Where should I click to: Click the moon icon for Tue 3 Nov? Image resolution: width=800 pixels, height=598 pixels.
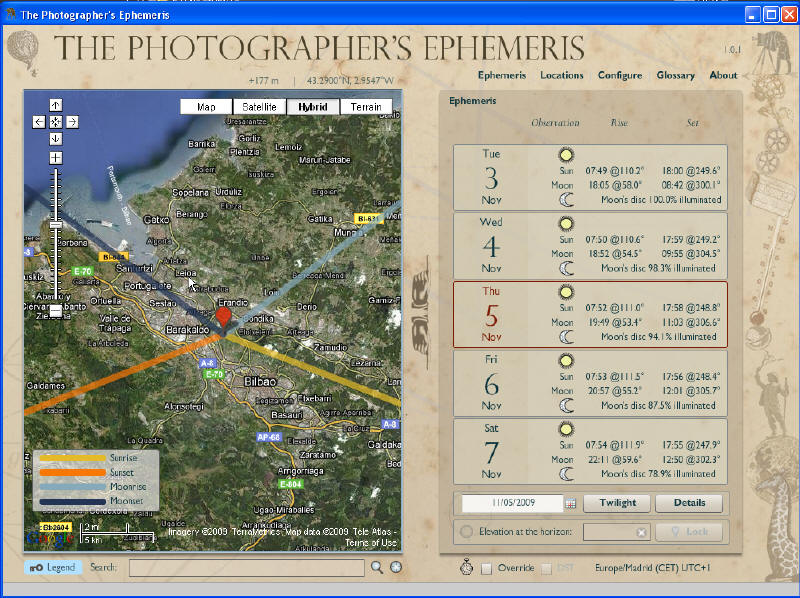tap(566, 200)
